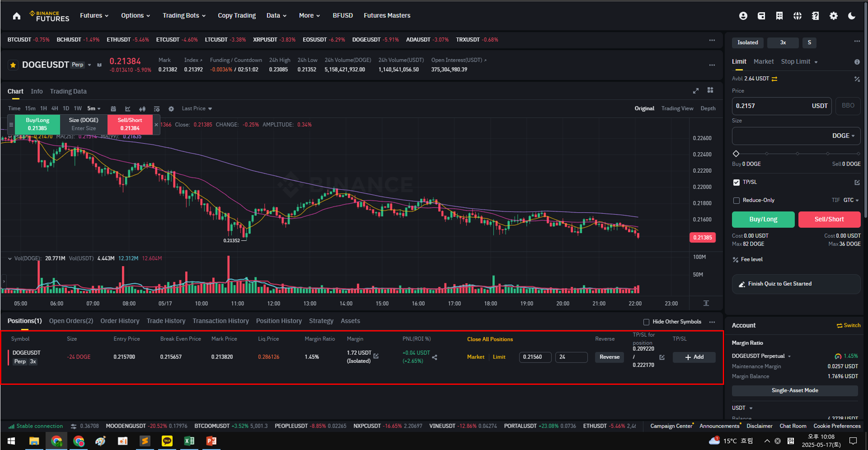This screenshot has width=868, height=450.
Task: Open the header settings gear
Action: click(x=834, y=16)
